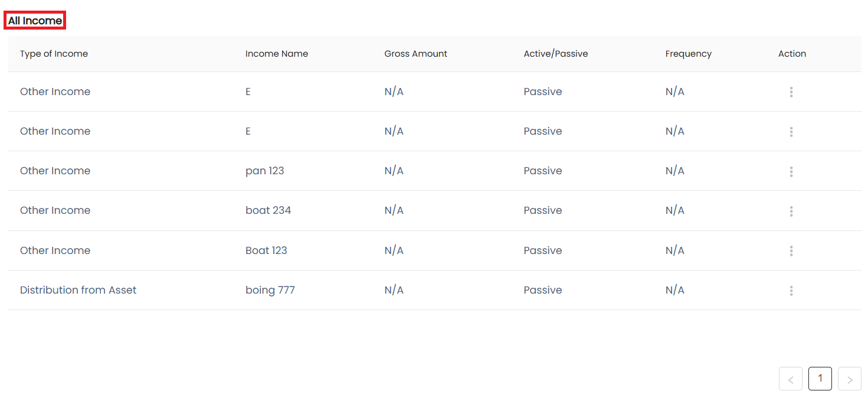868x407 pixels.
Task: Go to previous page using left arrow
Action: point(790,379)
